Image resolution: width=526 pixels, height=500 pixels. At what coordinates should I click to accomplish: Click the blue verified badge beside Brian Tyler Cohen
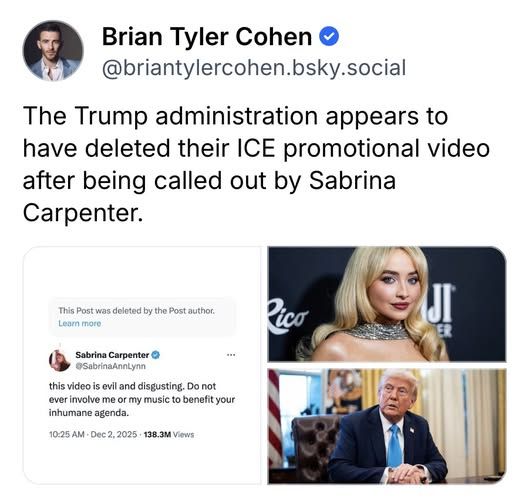click(x=329, y=37)
